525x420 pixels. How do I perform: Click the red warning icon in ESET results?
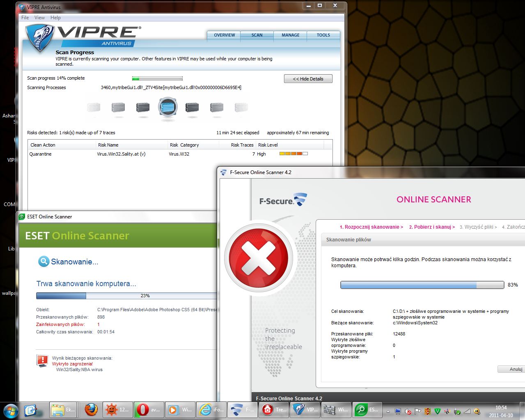[42, 361]
